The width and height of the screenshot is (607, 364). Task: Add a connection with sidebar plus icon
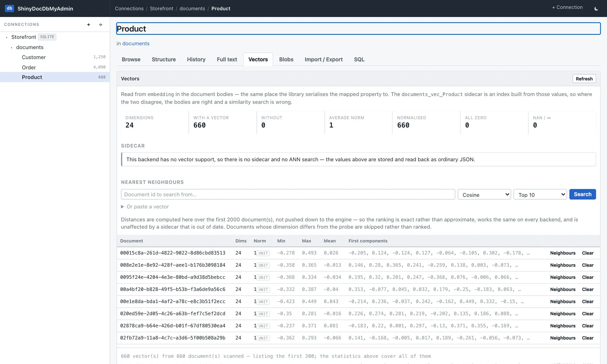pos(88,25)
